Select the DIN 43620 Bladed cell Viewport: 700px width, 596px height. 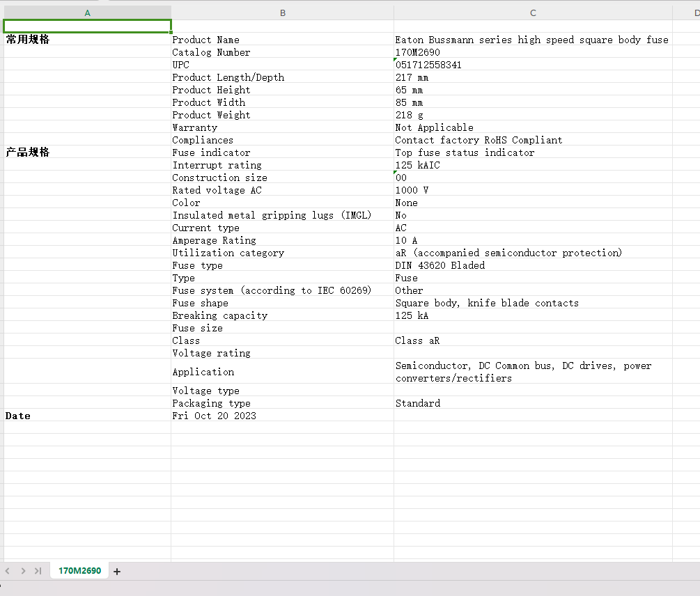pos(533,265)
